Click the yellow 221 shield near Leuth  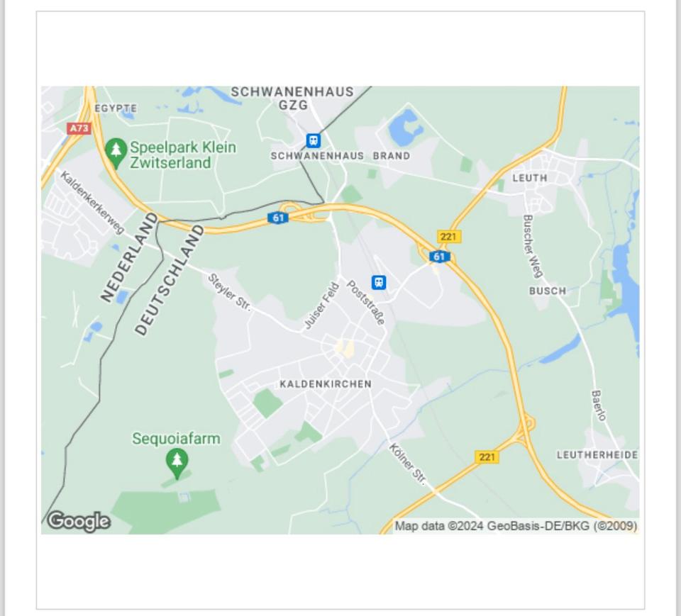click(448, 237)
